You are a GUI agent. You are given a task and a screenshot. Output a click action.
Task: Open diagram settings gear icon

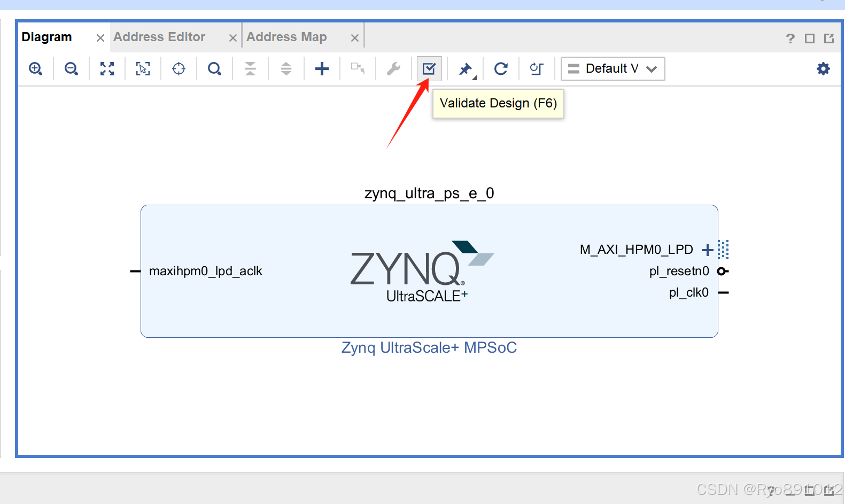coord(823,68)
